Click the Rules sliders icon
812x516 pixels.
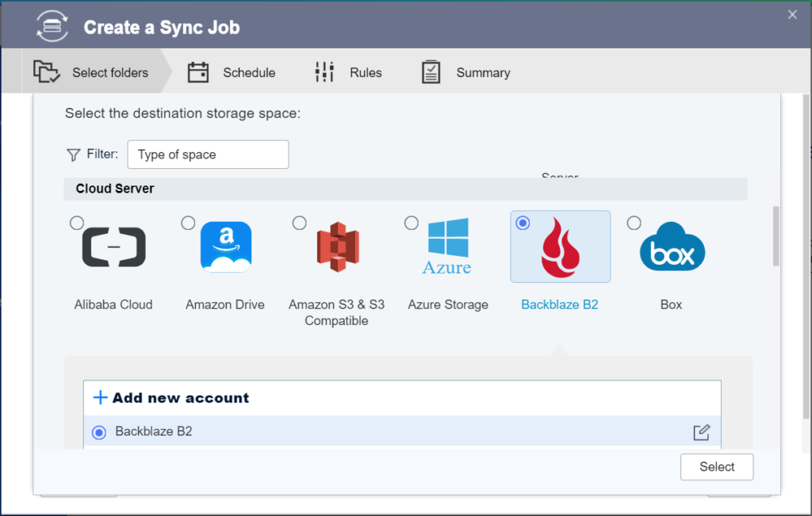pos(324,72)
